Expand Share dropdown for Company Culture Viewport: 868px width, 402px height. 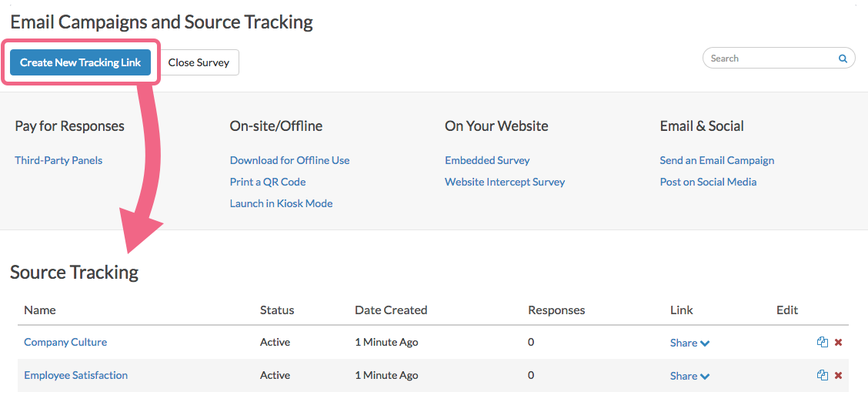pyautogui.click(x=689, y=343)
